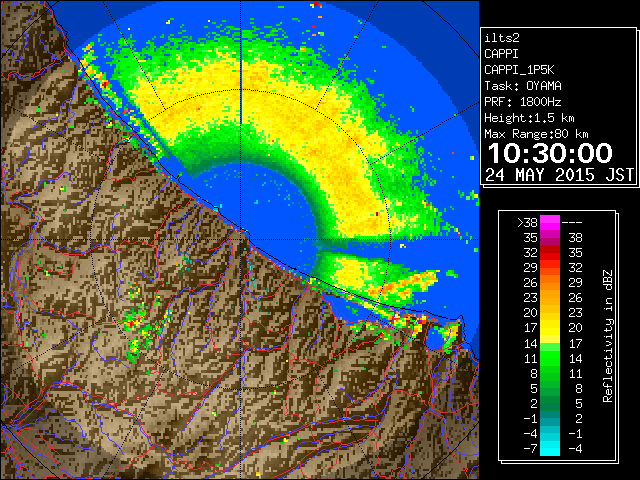Select the magenta >38 dBZ legend swatch

click(550, 222)
